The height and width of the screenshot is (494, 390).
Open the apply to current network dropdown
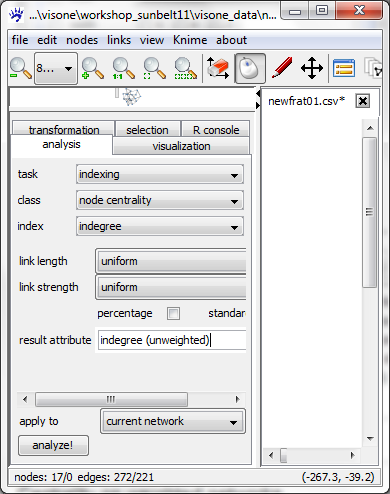click(x=173, y=421)
